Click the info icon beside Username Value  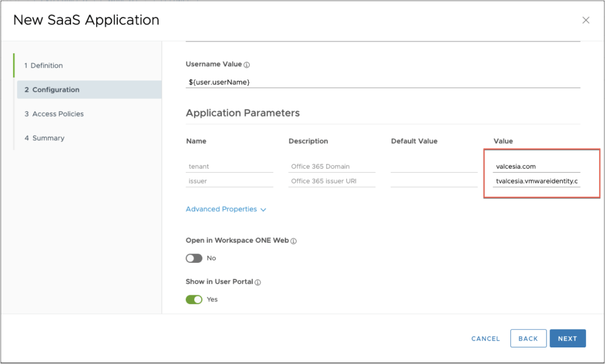(247, 65)
